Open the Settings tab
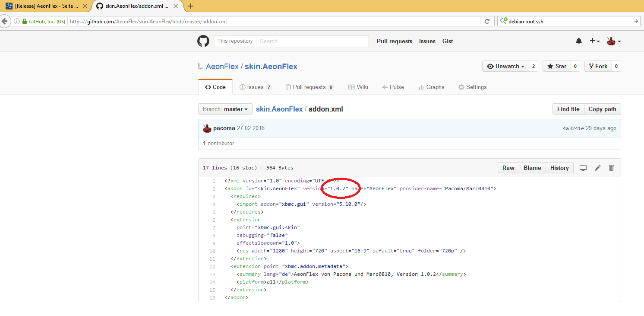Viewport: 644px width, 316px height. pos(472,87)
